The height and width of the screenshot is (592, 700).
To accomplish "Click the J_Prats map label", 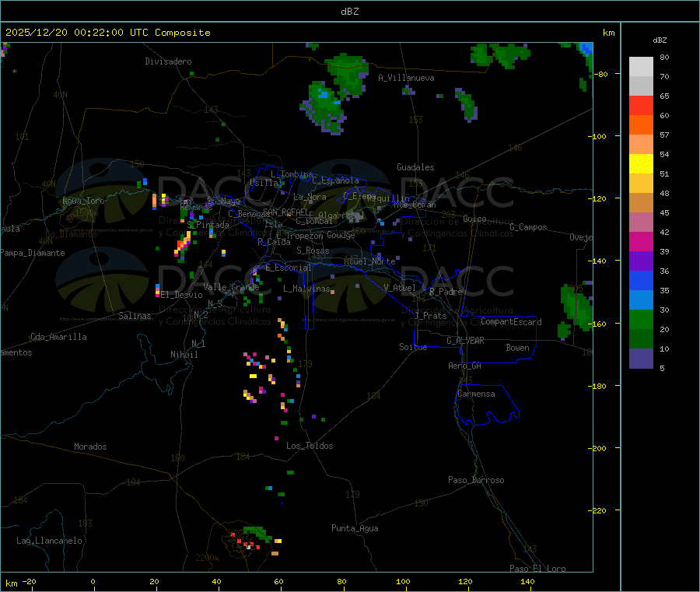I will tap(431, 315).
